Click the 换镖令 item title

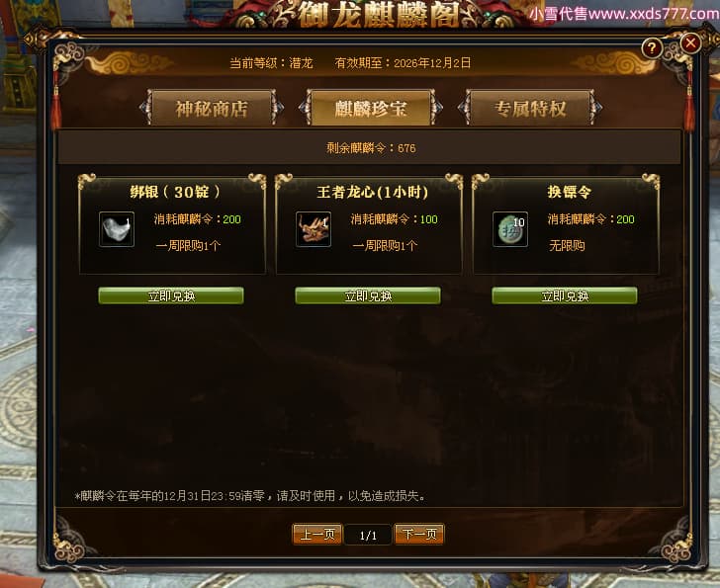569,192
